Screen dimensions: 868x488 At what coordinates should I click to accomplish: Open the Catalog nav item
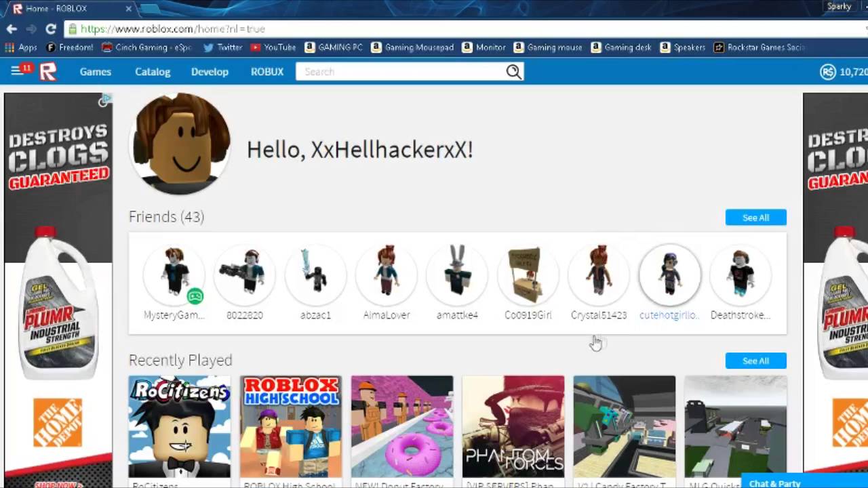153,71
